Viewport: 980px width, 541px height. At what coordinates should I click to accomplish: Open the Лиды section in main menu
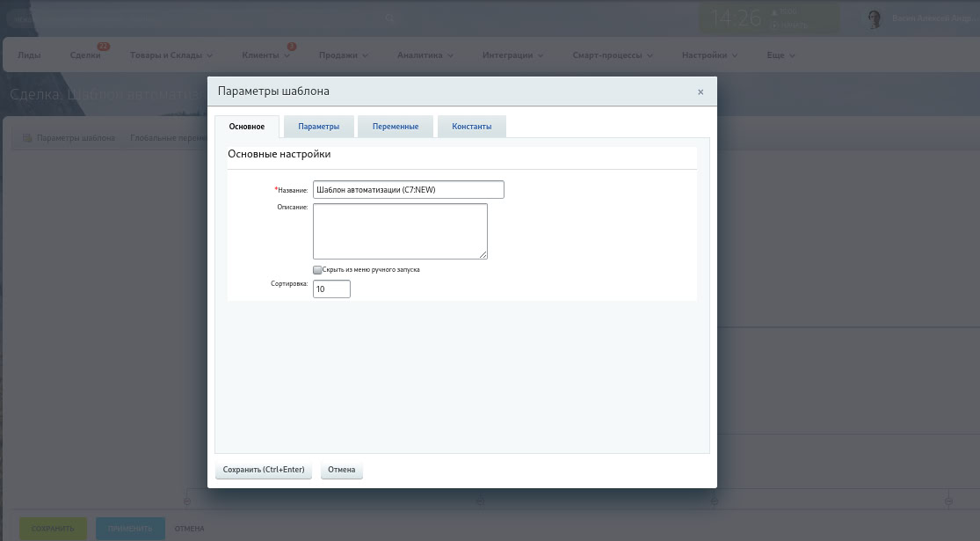point(29,55)
